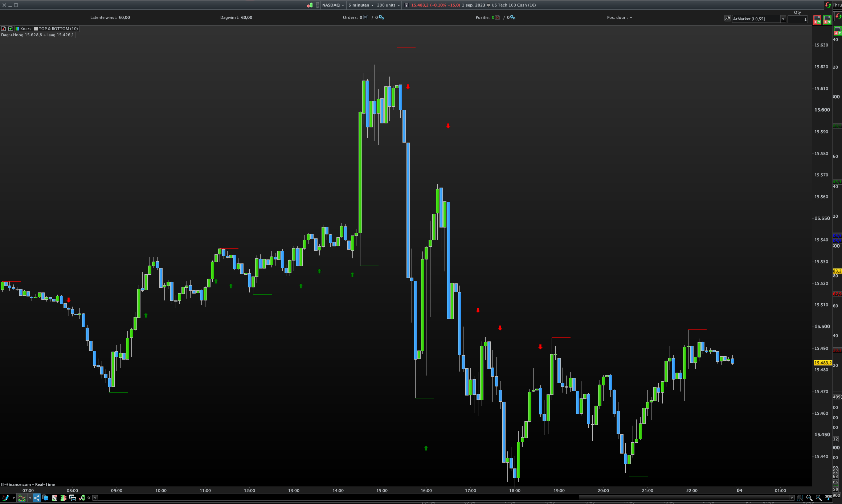Open the 5 minuten timeframe dropdown

pos(361,5)
